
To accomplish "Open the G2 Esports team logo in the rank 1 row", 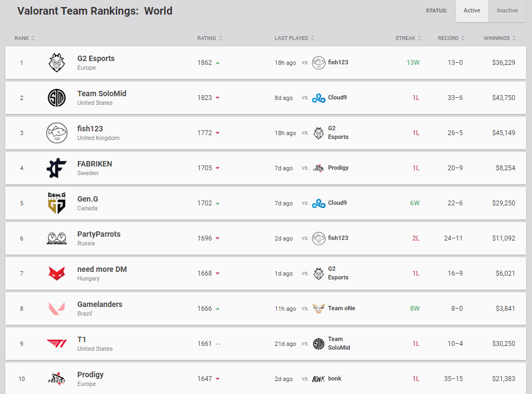I will pyautogui.click(x=57, y=63).
